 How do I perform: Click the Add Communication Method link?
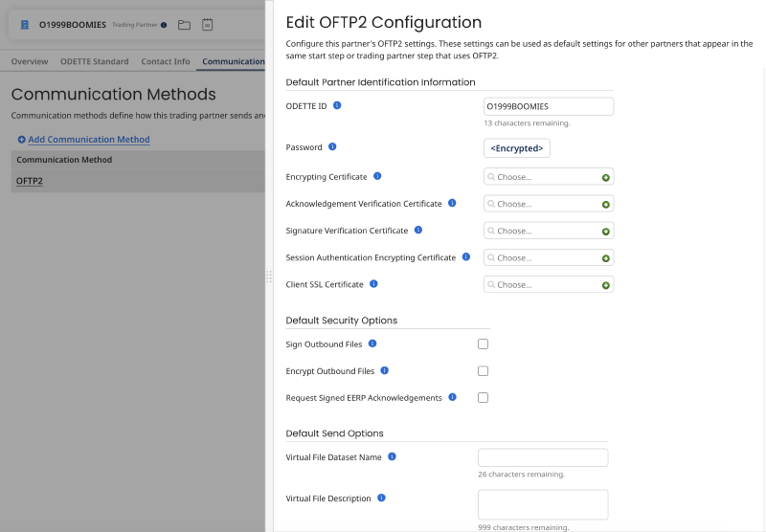(89, 140)
